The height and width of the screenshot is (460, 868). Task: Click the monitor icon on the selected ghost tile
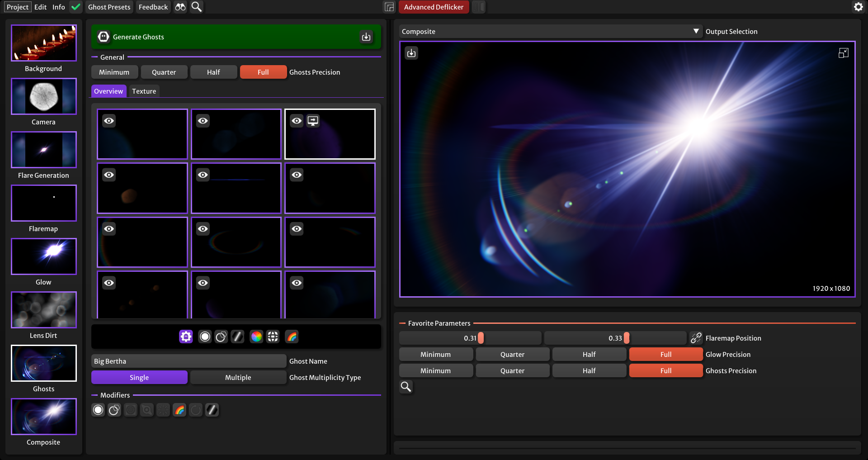pos(313,121)
